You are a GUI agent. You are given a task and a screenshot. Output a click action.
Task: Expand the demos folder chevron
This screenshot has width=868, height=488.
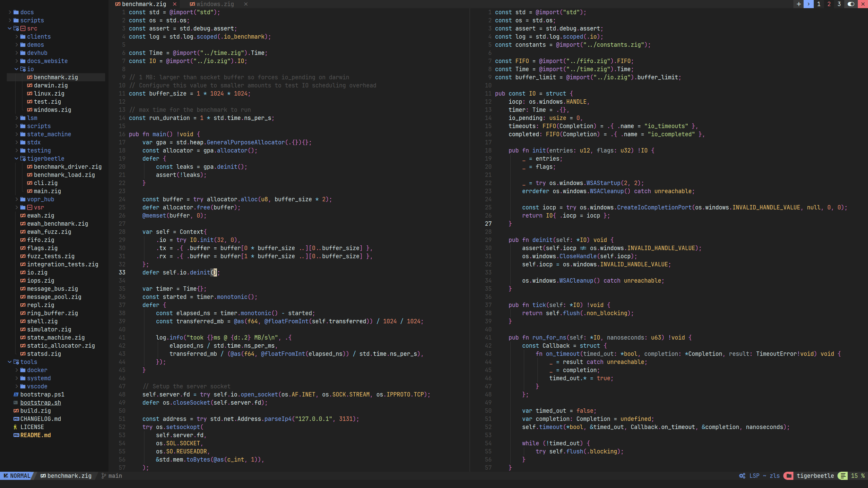pyautogui.click(x=17, y=45)
